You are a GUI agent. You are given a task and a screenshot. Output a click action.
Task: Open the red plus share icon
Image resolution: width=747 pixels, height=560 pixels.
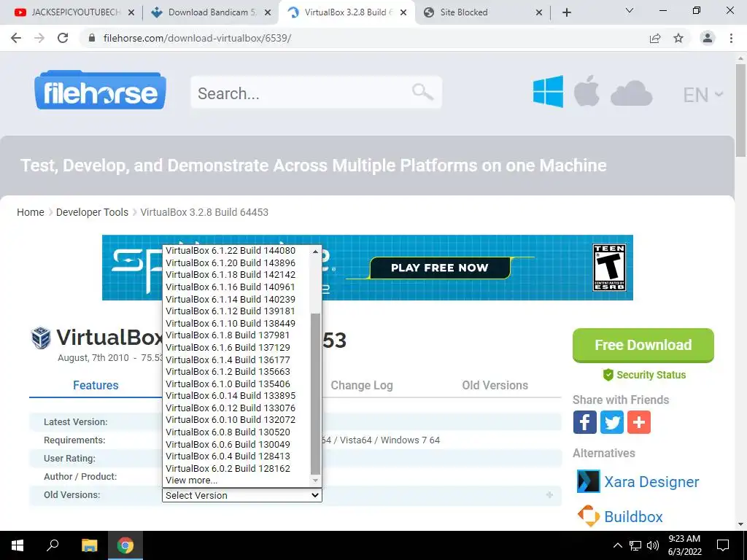639,422
